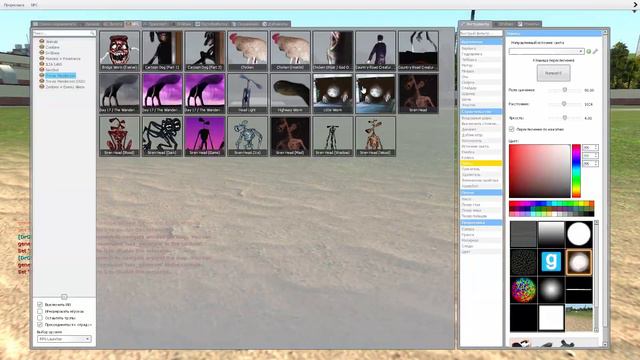Click the quick filter field above tools

tap(481, 33)
